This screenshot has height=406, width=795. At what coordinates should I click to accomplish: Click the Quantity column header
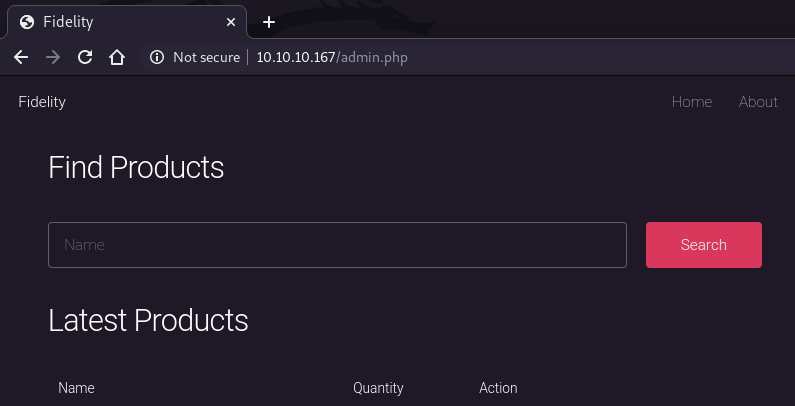pyautogui.click(x=378, y=388)
